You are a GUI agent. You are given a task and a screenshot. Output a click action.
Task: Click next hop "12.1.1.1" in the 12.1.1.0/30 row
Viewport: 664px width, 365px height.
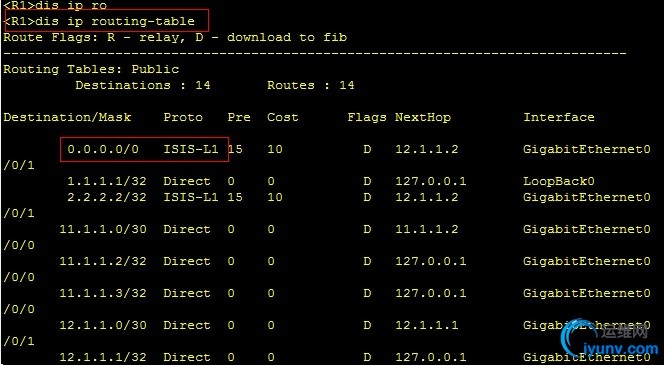(x=426, y=325)
